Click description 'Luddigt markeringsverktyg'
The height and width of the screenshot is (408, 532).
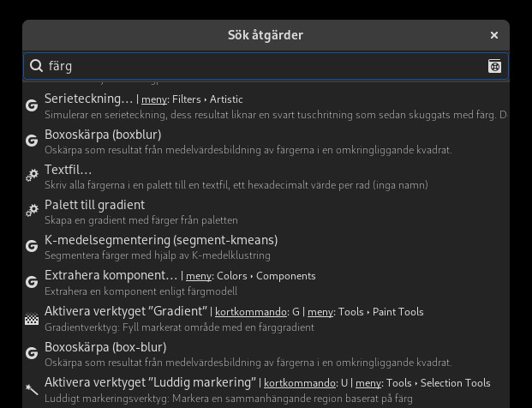tap(229, 399)
